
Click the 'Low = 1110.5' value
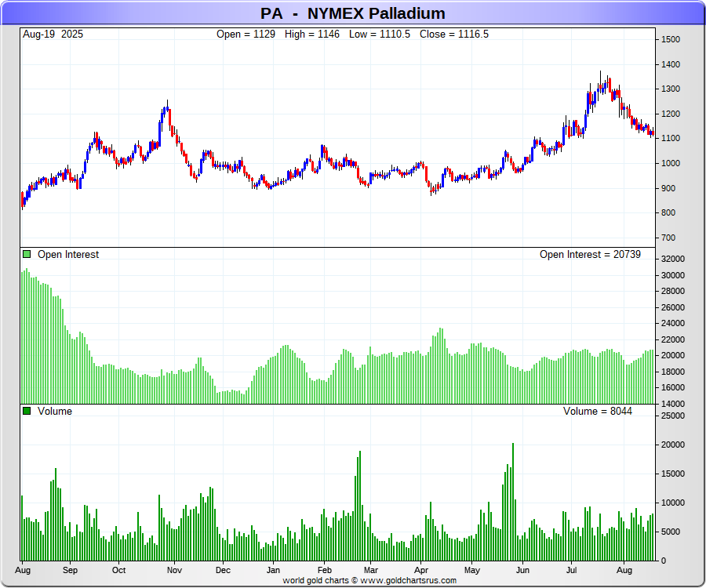pos(379,34)
